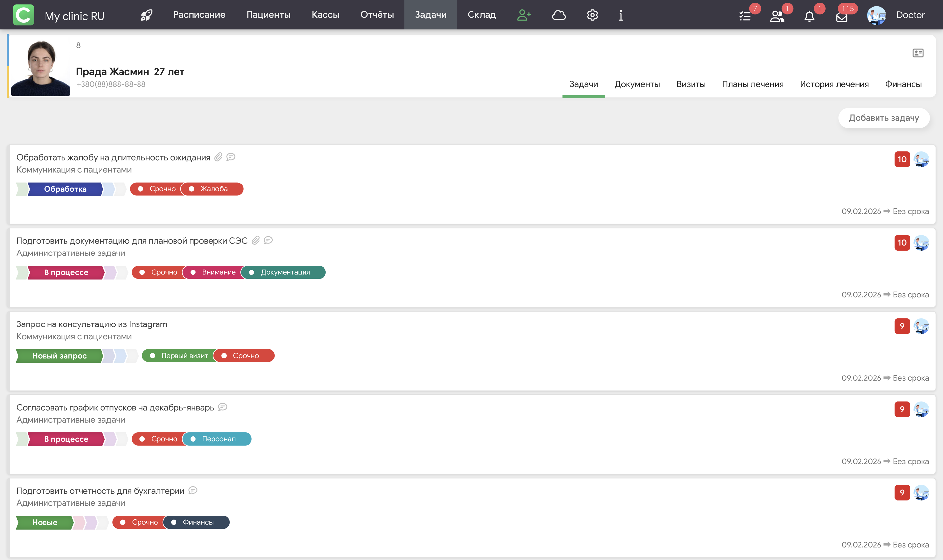Click the add patient icon
The width and height of the screenshot is (943, 560).
point(524,15)
